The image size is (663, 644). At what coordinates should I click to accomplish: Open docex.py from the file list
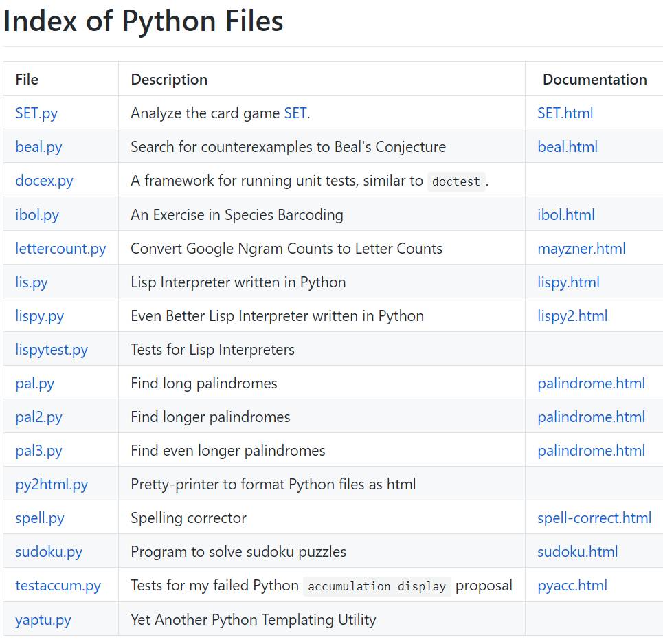(x=44, y=181)
